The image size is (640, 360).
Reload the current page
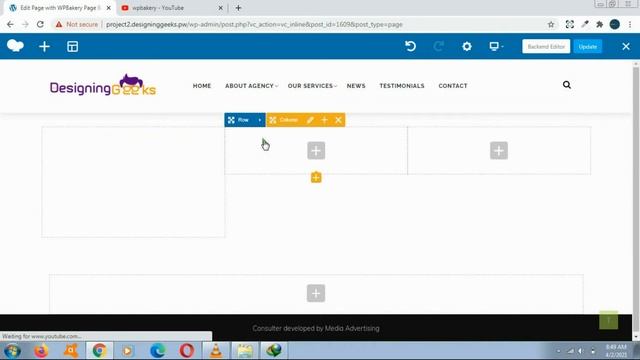pos(40,24)
